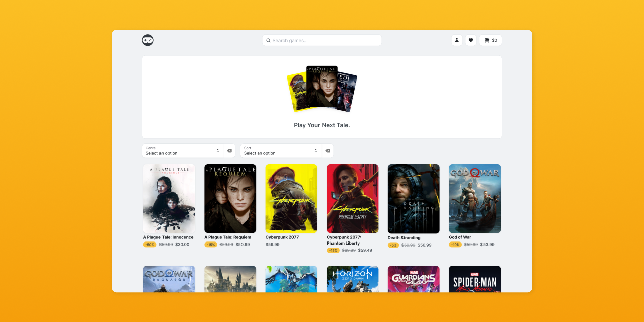The height and width of the screenshot is (322, 644).
Task: Click the A Plague Tale: Requiem title
Action: 227,237
